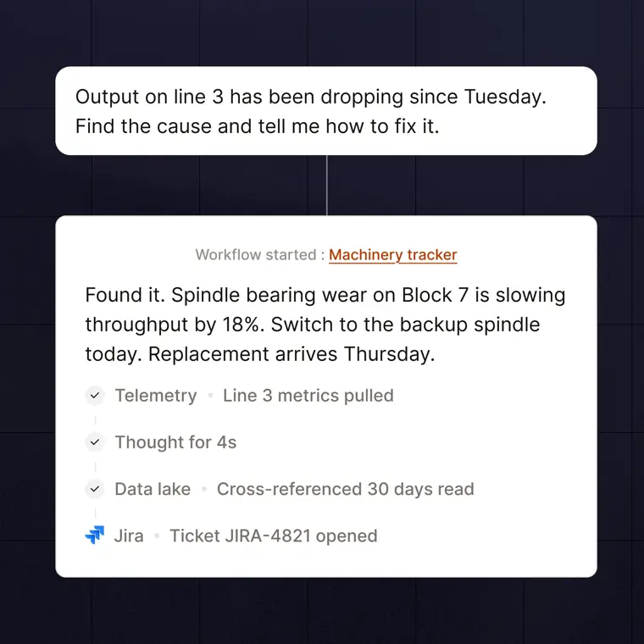
Task: Select the Jira step label
Action: pyautogui.click(x=129, y=536)
